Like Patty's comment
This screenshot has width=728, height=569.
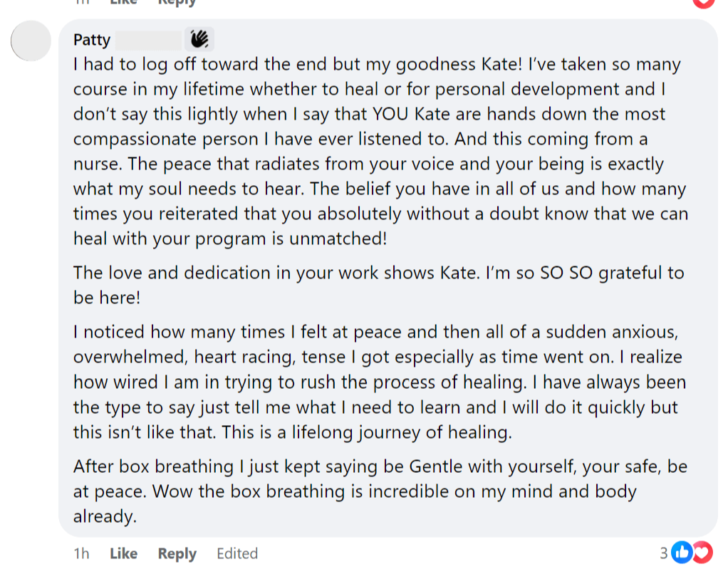tap(123, 553)
